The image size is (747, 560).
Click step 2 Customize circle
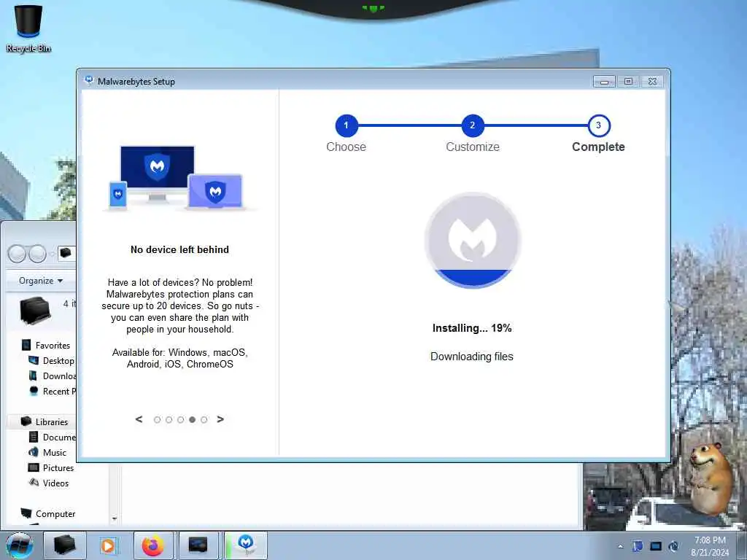473,125
